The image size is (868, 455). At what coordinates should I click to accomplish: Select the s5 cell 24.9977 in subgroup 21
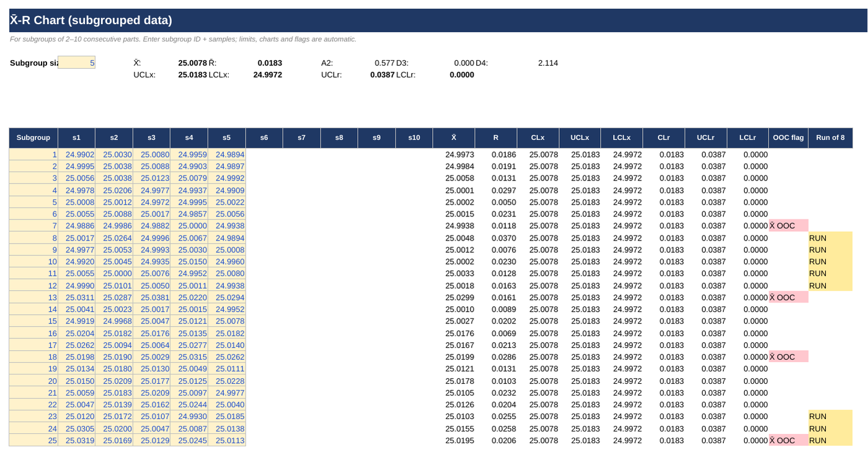point(226,392)
